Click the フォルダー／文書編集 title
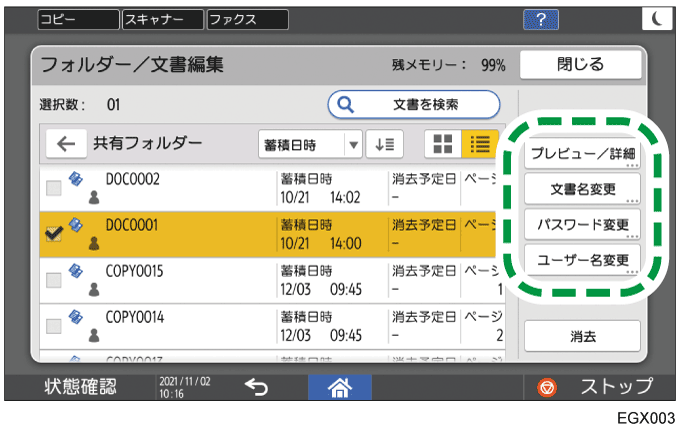Screen dimensions: 679x431 132,65
